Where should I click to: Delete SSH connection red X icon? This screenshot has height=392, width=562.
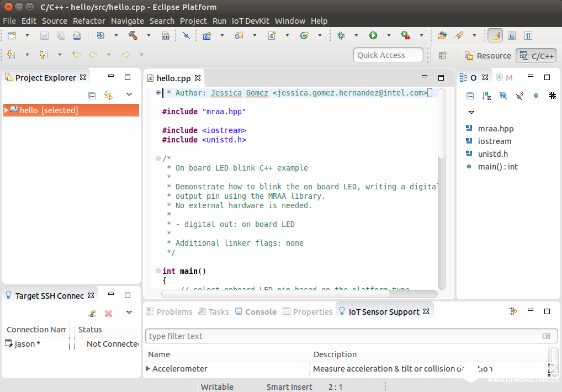tap(108, 314)
